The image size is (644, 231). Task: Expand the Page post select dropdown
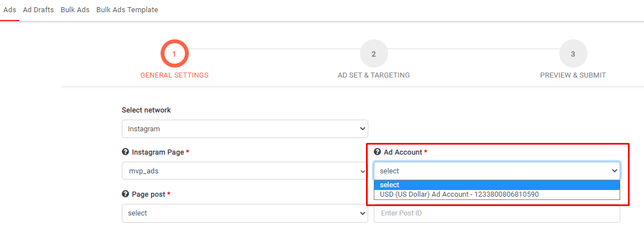(x=244, y=213)
